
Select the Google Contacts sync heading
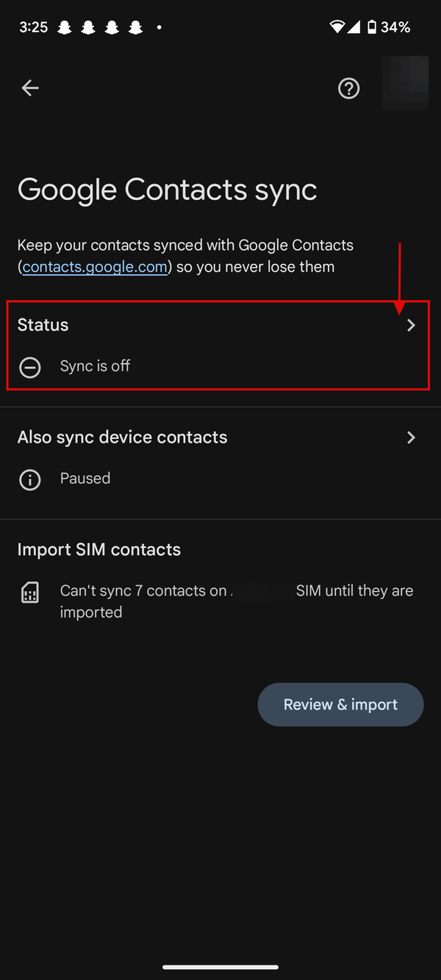click(x=167, y=190)
